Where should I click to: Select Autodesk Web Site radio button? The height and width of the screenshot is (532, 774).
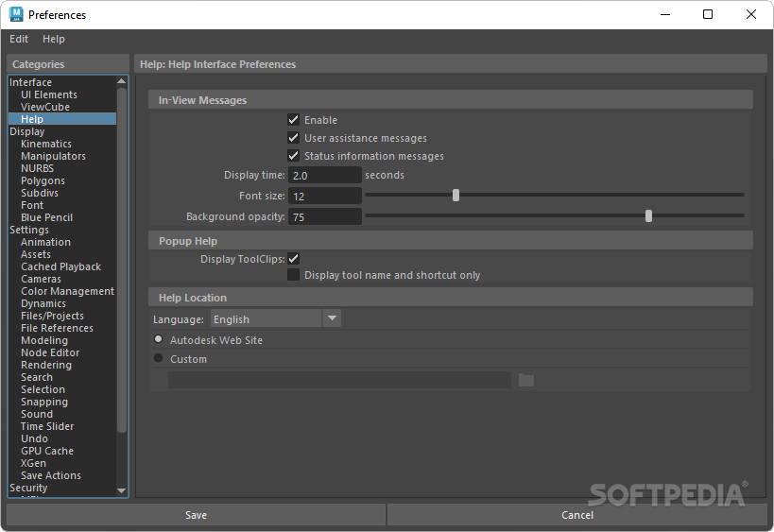click(159, 339)
